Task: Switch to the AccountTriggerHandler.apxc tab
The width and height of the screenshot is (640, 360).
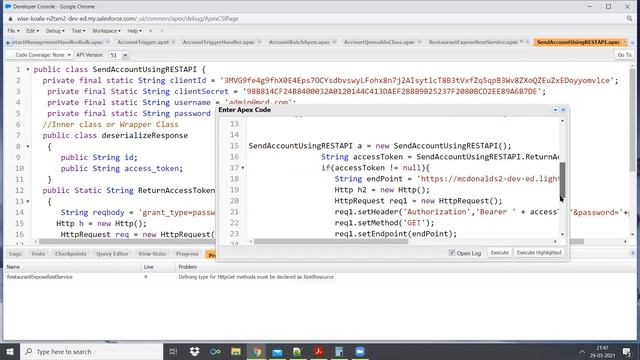Action: pos(218,42)
